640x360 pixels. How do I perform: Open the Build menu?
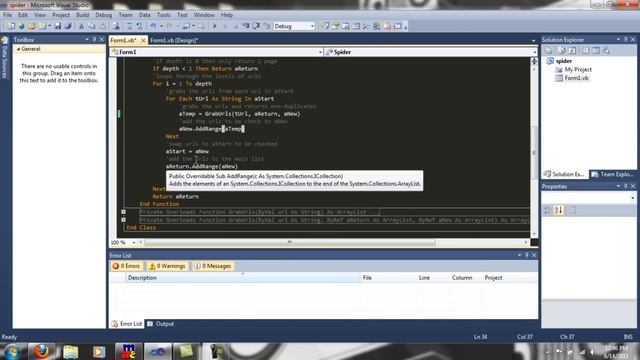pyautogui.click(x=82, y=15)
